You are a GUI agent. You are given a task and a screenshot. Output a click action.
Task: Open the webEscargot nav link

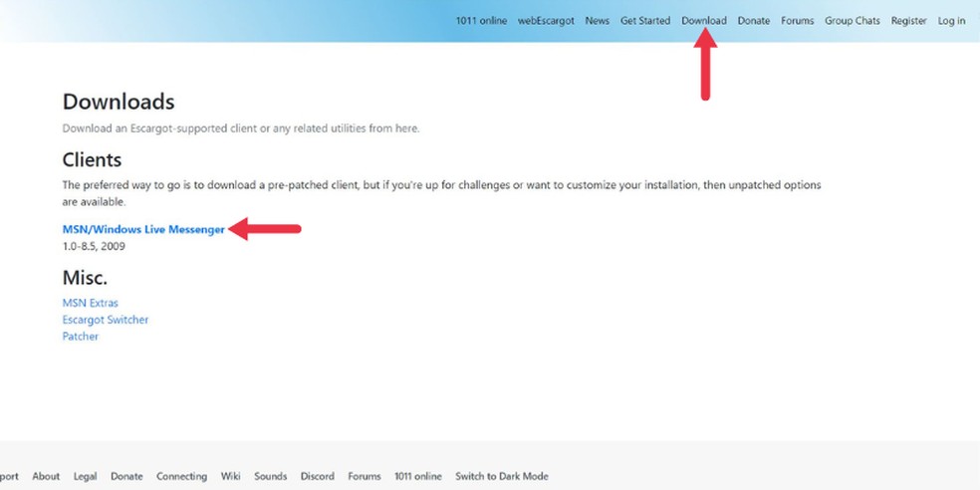(x=546, y=21)
